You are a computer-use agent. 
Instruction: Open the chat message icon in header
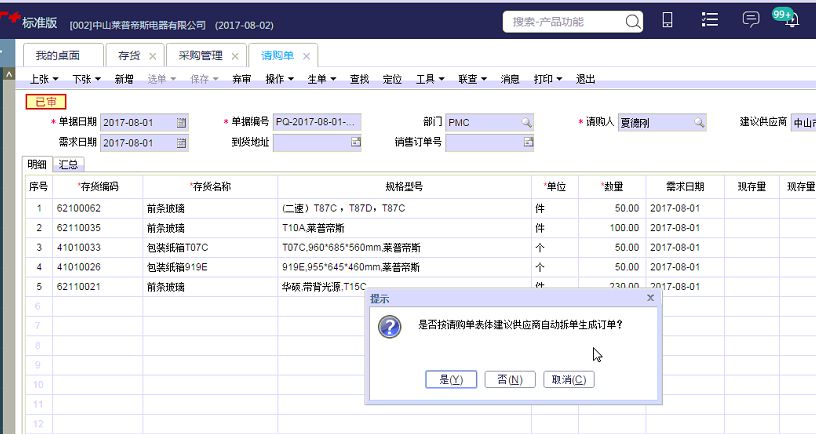coord(750,20)
